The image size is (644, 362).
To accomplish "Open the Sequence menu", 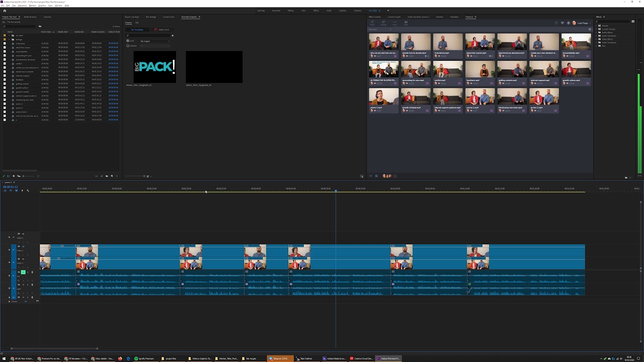I will tap(22, 6).
